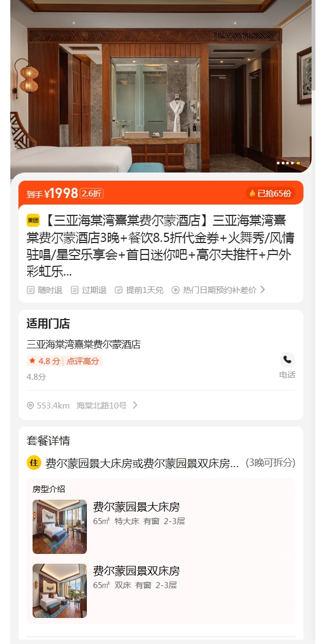323x644 pixels.
Task: Click the 海棠北路10号 address link
Action: [x=102, y=406]
